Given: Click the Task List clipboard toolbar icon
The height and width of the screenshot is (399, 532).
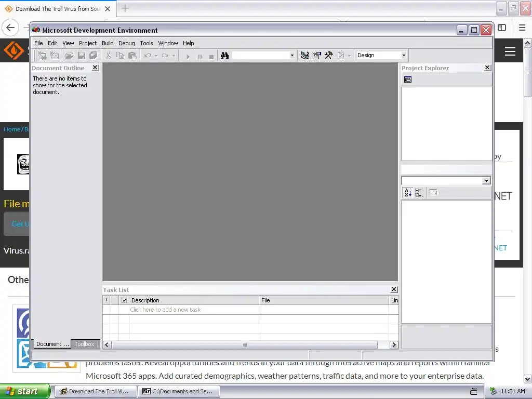Looking at the screenshot, I should coord(341,56).
